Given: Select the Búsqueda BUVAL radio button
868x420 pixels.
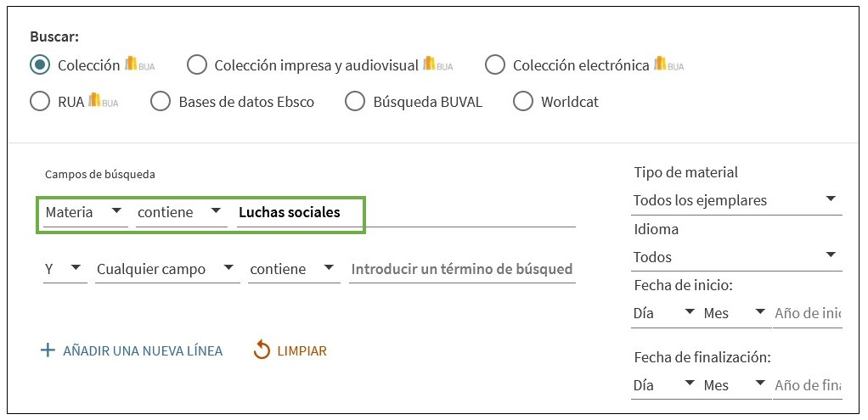Looking at the screenshot, I should (355, 102).
